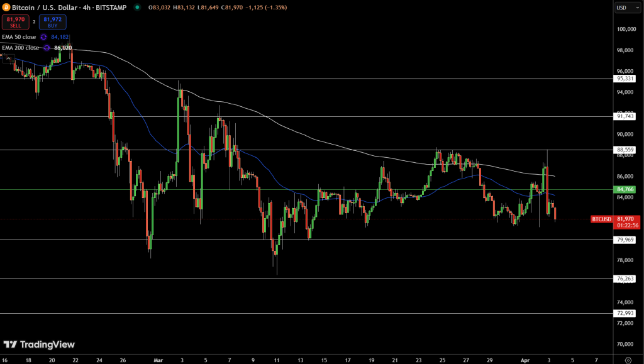Screen dimensions: 644x364
Task: Click the Bitcoin coin logo in the chart legend
Action: (8, 8)
